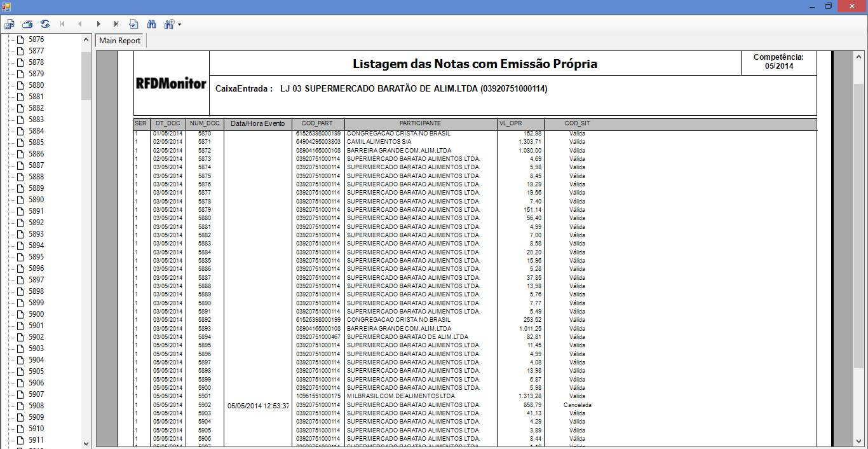
Task: Click 'CAMIL ALIMENTOS S/A' participant cell
Action: tap(378, 142)
